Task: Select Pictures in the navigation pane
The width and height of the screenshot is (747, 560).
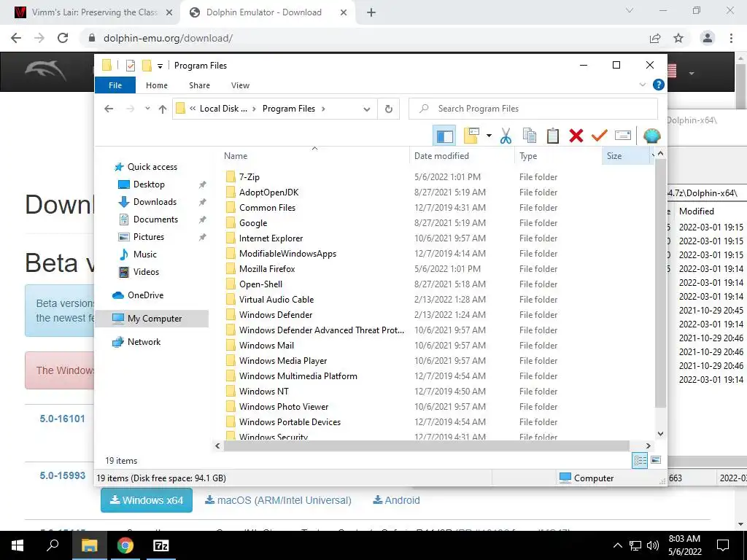Action: click(149, 237)
